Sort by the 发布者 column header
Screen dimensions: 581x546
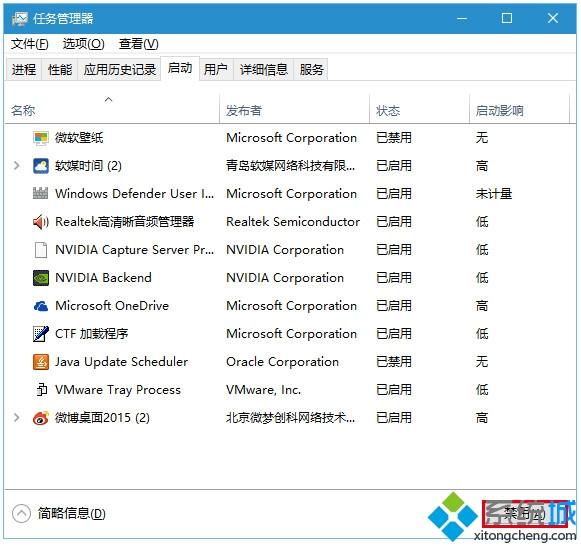click(x=295, y=109)
